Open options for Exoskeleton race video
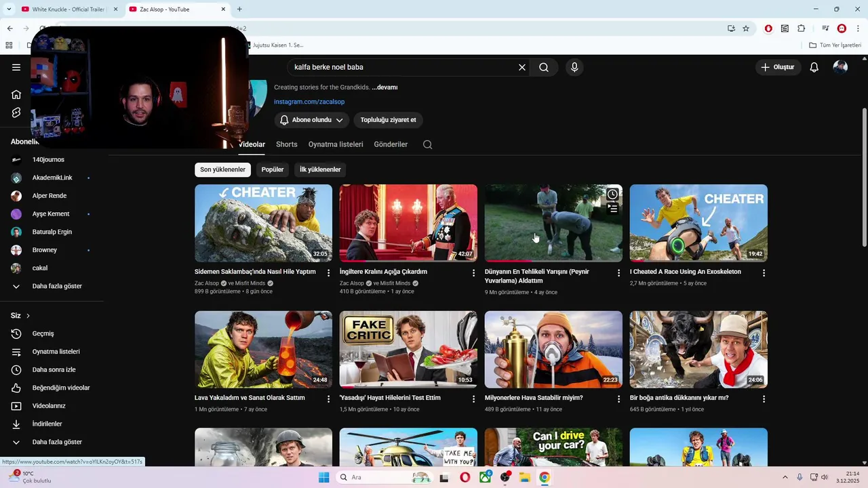Screen dimensions: 868x488 [x=764, y=273]
